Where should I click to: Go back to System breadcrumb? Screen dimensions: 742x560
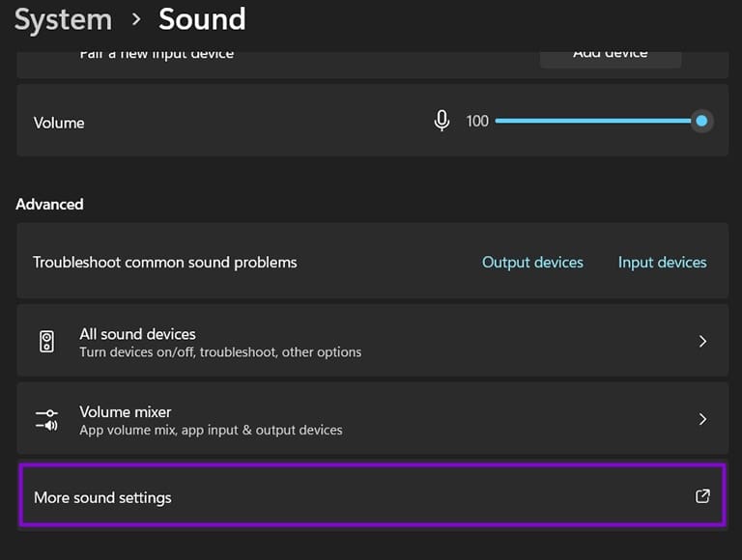point(63,20)
